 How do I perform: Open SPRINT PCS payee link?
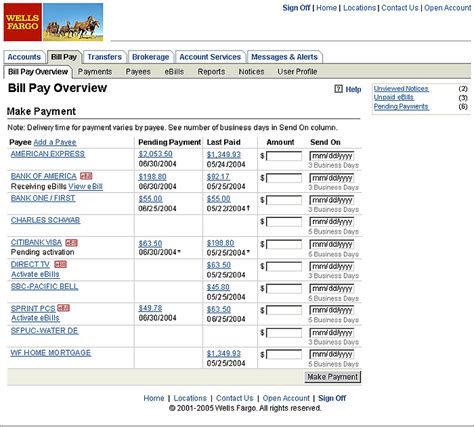pos(33,309)
